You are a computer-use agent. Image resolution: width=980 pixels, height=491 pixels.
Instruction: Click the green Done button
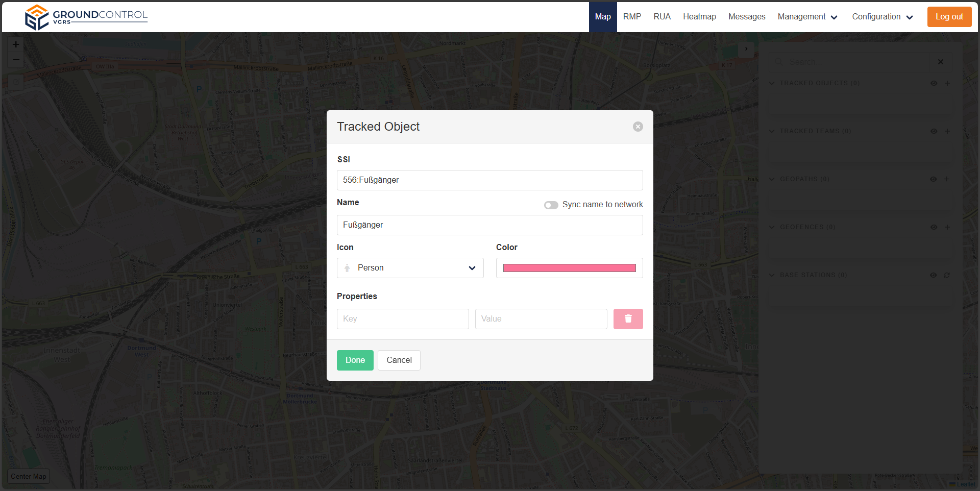pos(355,360)
